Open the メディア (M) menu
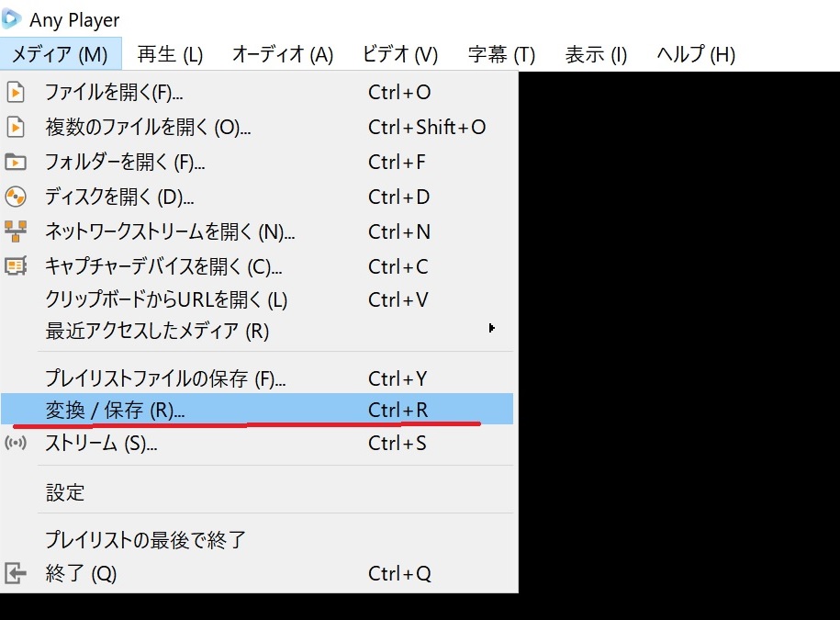840x620 pixels. (61, 54)
